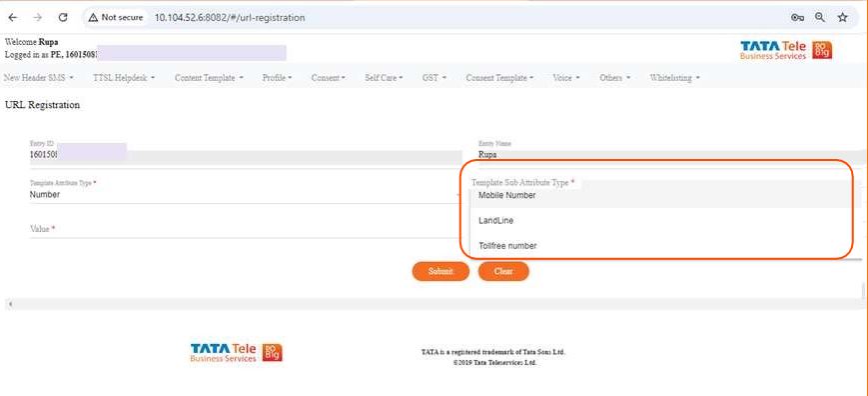Expand the Consent Template menu

499,78
